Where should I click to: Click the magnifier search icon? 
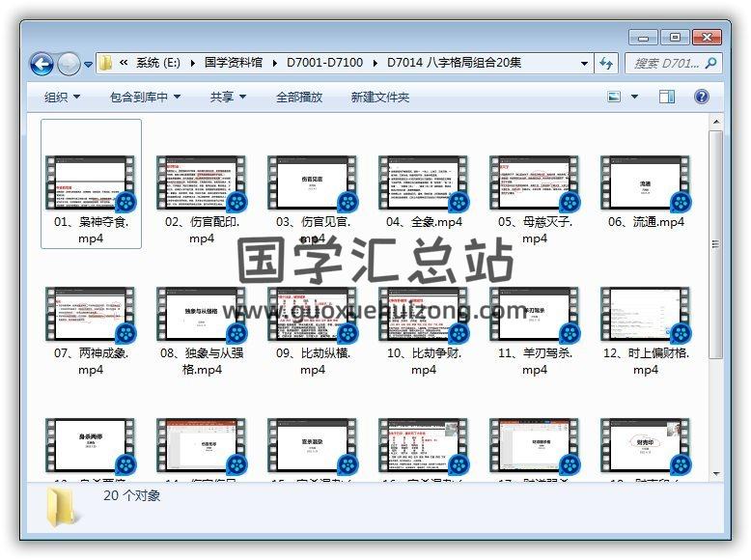tap(711, 63)
